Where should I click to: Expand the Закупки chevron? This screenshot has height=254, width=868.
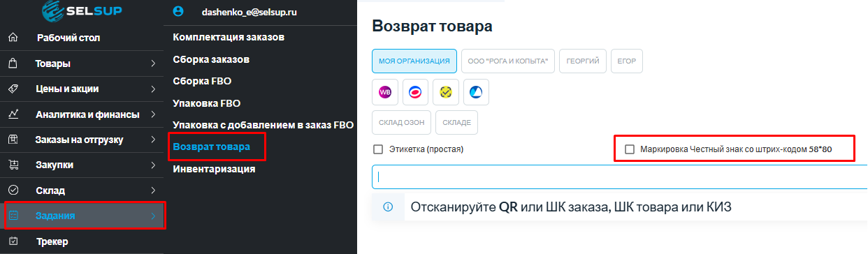153,165
